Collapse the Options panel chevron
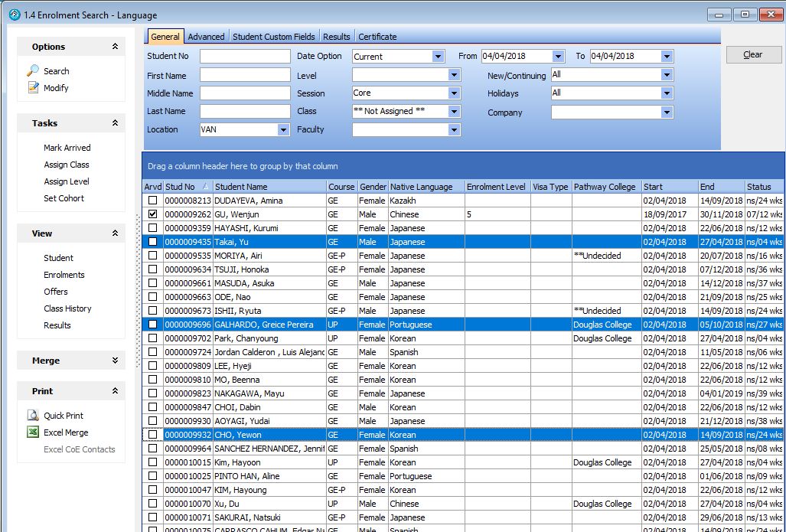This screenshot has height=532, width=786. click(x=115, y=47)
